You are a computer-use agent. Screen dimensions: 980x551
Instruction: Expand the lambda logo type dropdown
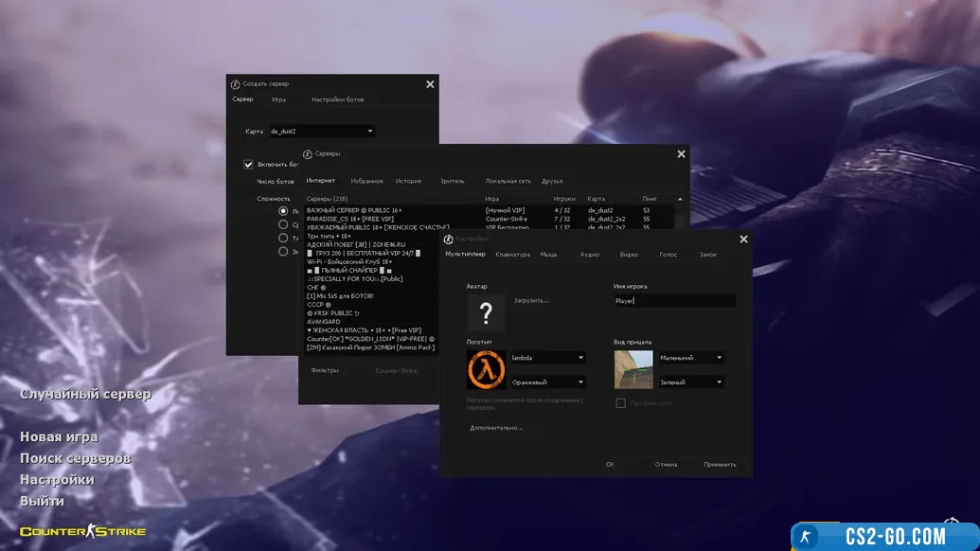pyautogui.click(x=547, y=358)
